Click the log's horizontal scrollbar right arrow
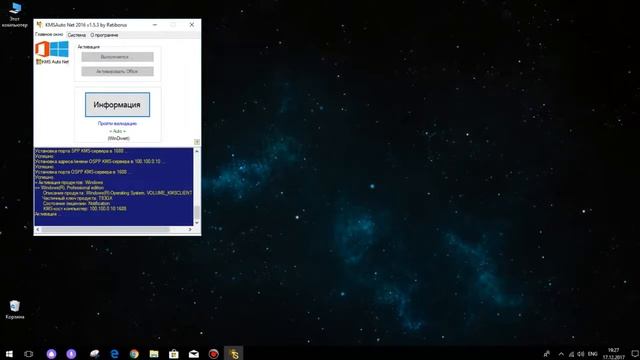Image resolution: width=640 pixels, height=360 pixels. pyautogui.click(x=190, y=229)
